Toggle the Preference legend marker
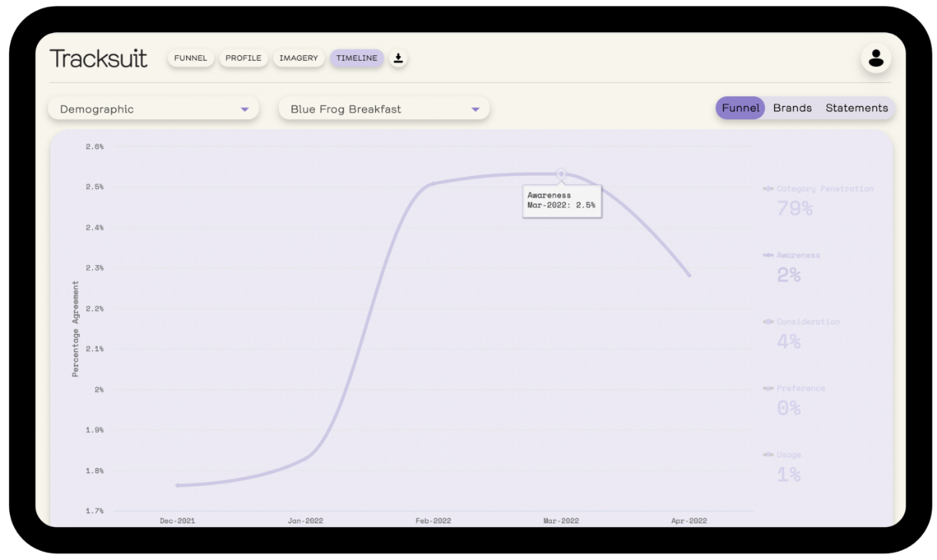Screen dimensions: 937x560 (768, 389)
